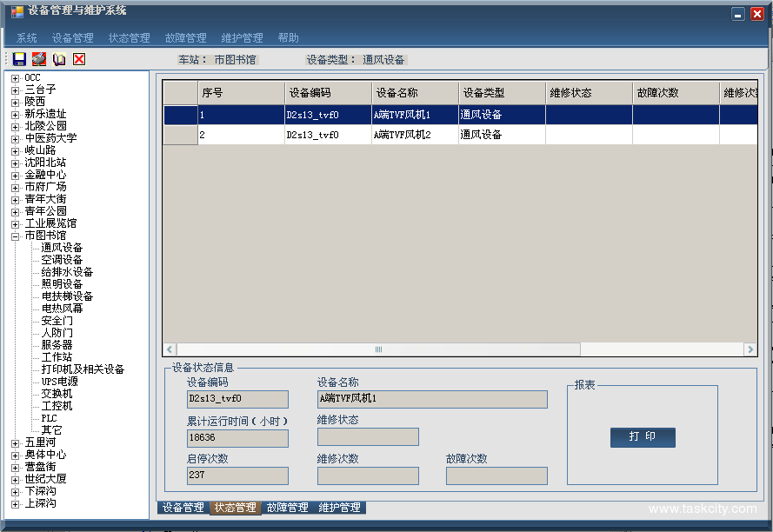Switch to the 设备管理 bottom tab
773x532 pixels.
click(183, 508)
